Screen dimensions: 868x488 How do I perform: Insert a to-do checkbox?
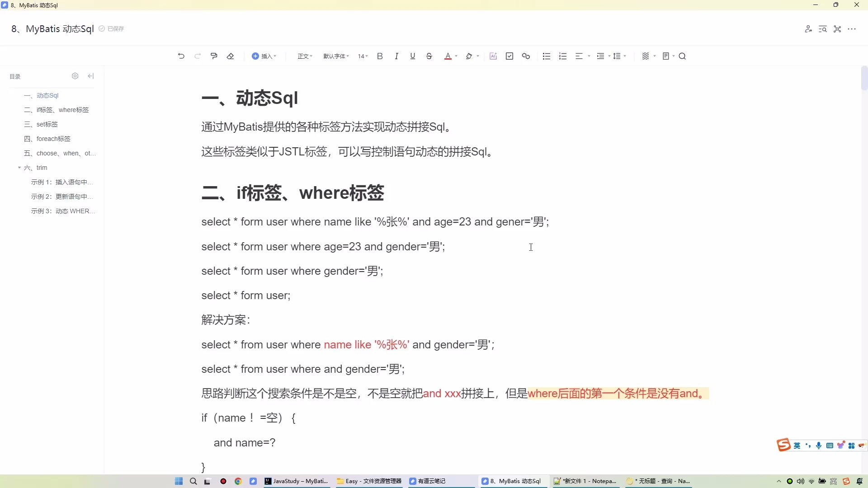509,56
